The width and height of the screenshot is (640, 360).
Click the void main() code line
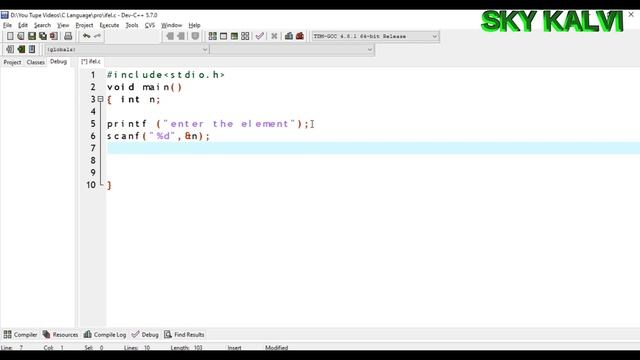(x=144, y=87)
